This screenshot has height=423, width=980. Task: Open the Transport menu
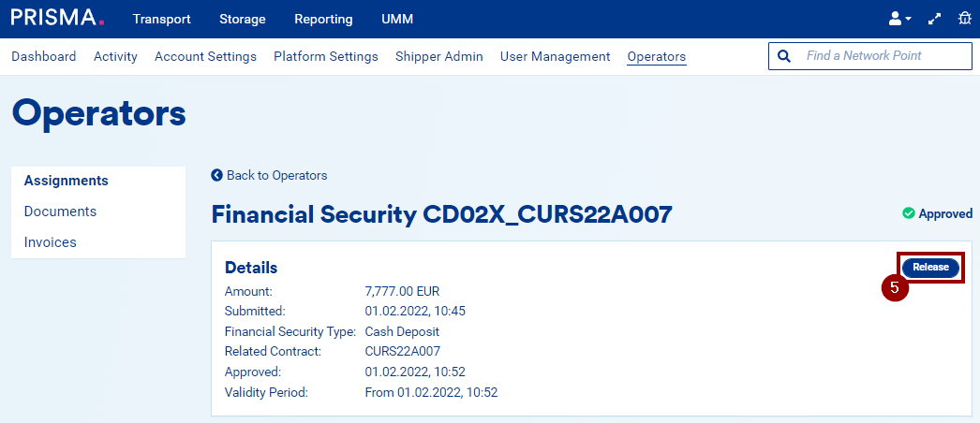point(161,19)
